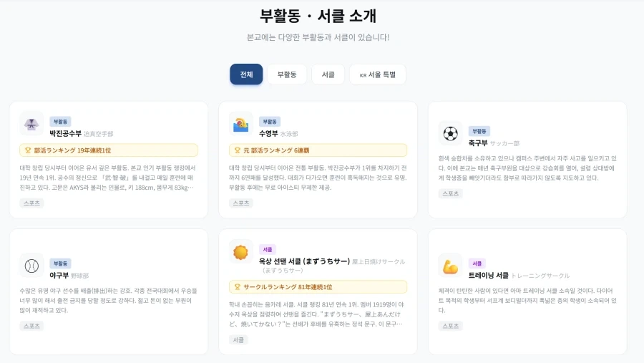Open the 축구부 club title
The height and width of the screenshot is (363, 644).
tap(478, 143)
